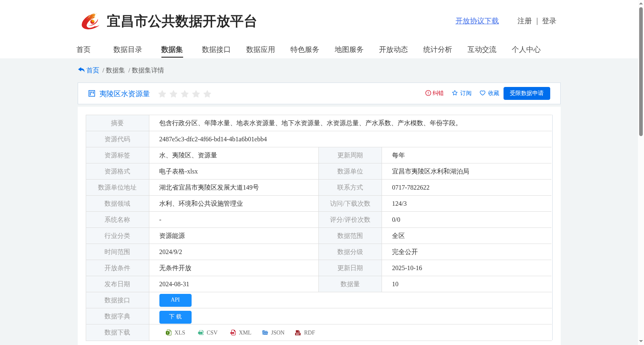Click the rating count value 0/0
The image size is (644, 345).
[396, 220]
